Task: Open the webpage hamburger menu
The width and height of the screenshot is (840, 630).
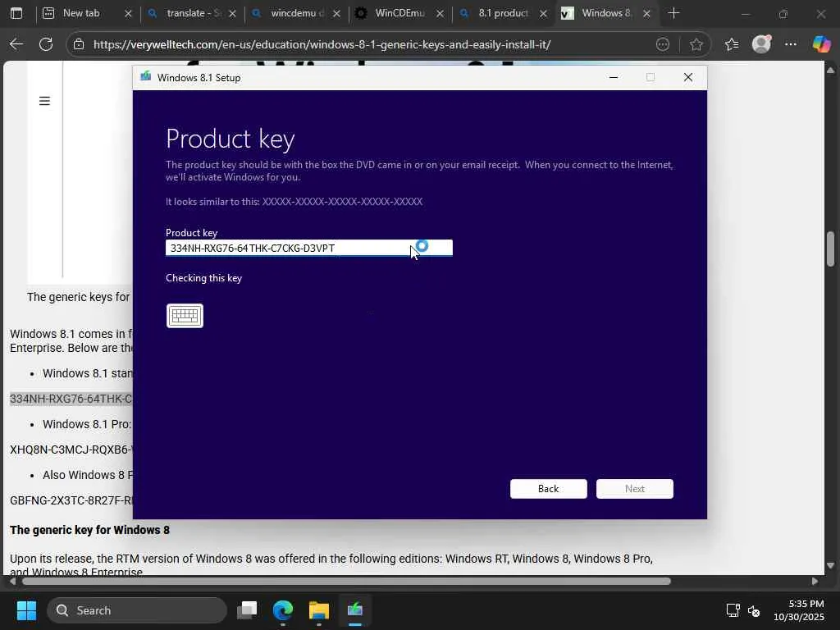Action: point(44,101)
